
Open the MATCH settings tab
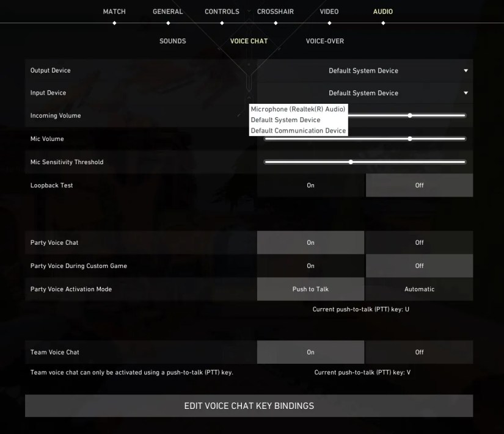click(114, 11)
